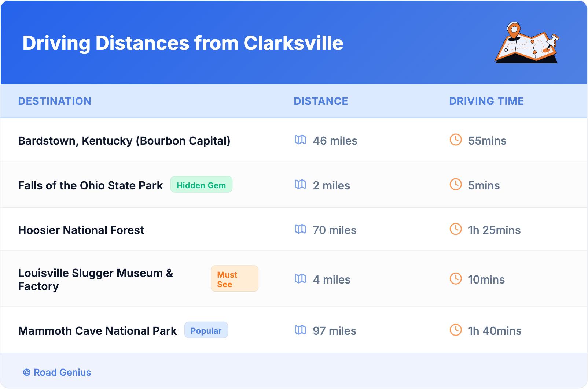Click the Popular badge
The width and height of the screenshot is (588, 389).
[206, 330]
